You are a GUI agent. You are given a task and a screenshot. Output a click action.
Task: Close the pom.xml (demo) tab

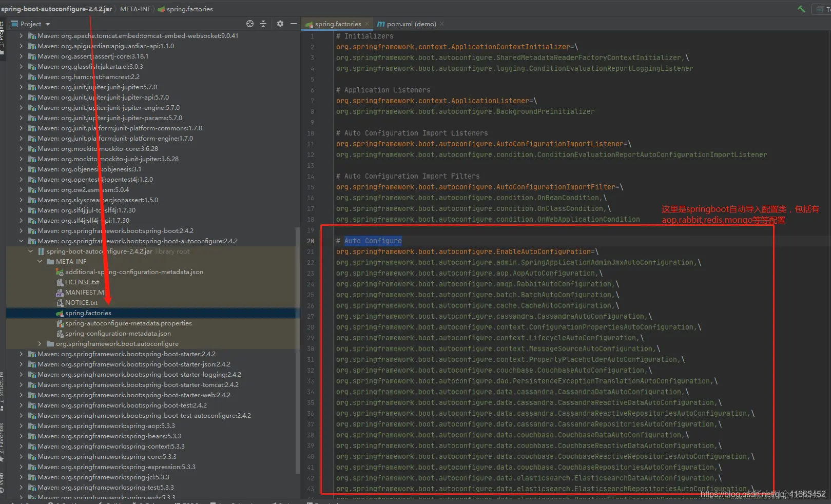pos(442,24)
